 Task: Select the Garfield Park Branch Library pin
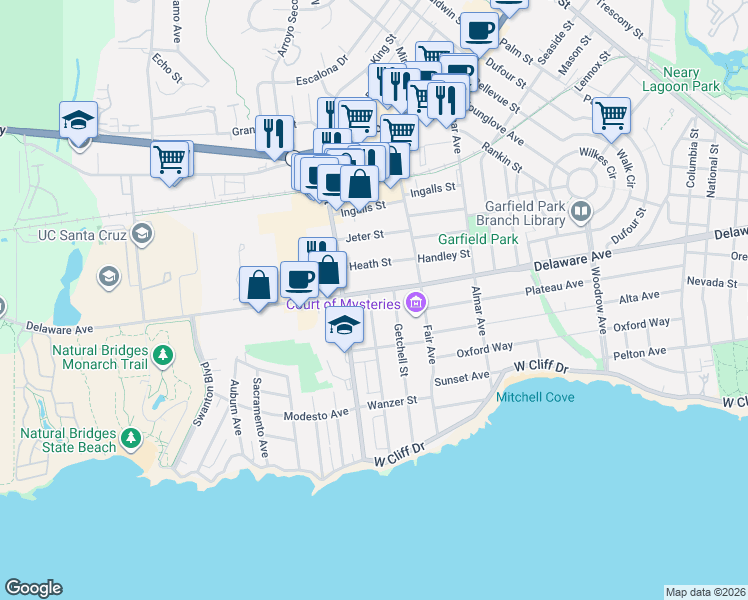[580, 211]
